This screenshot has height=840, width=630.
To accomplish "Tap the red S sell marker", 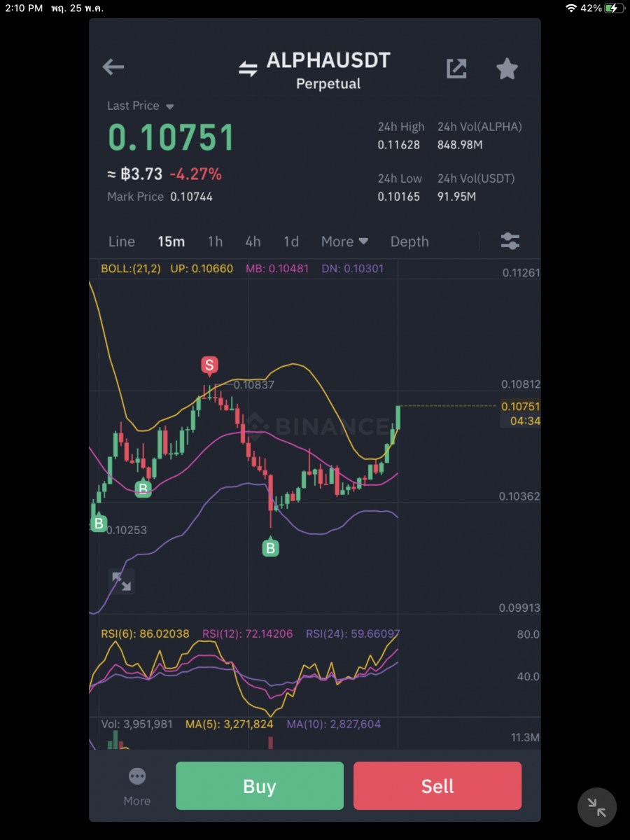I will coord(209,365).
